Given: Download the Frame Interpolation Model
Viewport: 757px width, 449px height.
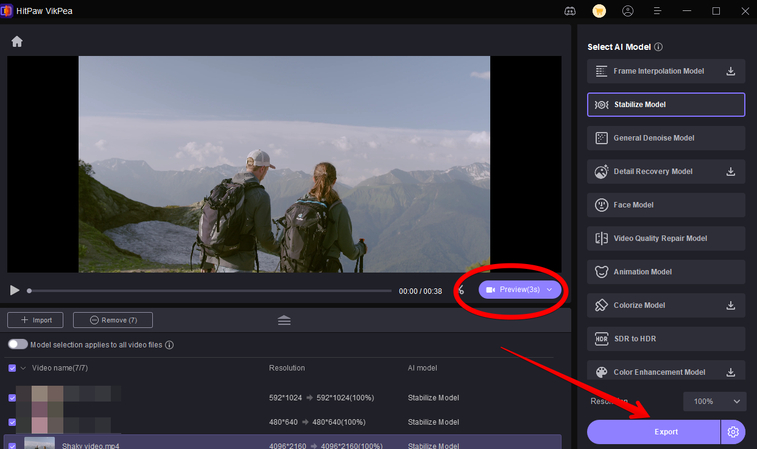Looking at the screenshot, I should click(731, 71).
